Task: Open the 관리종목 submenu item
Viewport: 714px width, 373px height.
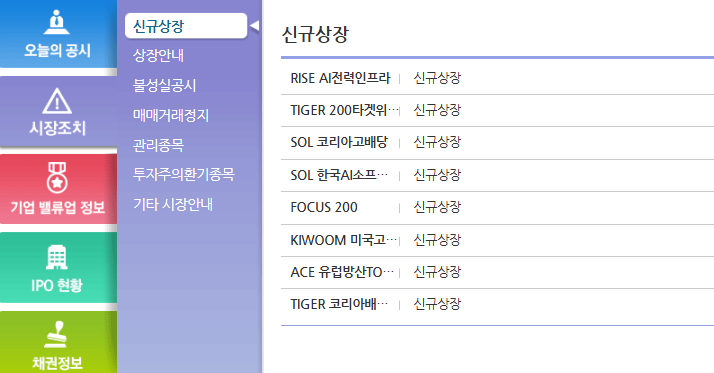Action: pyautogui.click(x=158, y=145)
